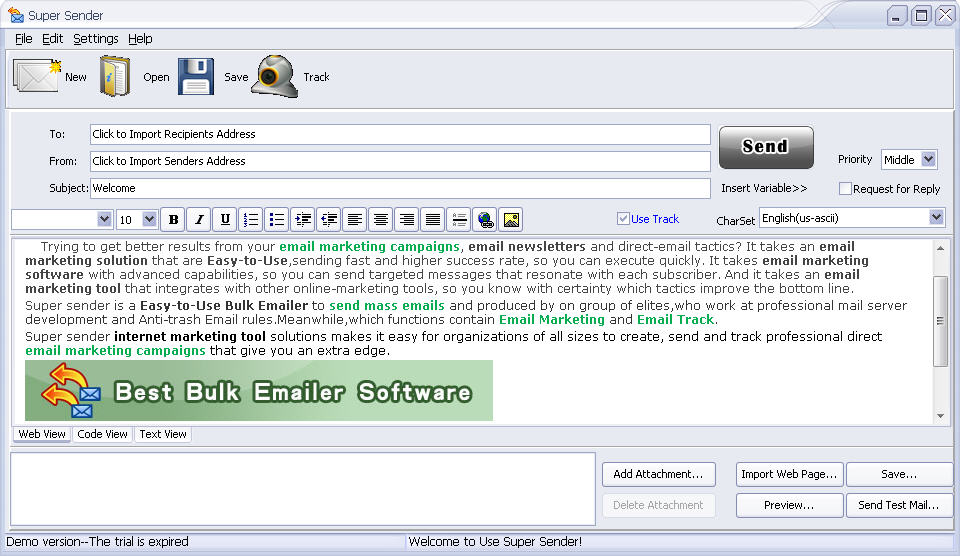This screenshot has height=556, width=960.
Task: Switch to the Text View tab
Action: click(x=163, y=434)
